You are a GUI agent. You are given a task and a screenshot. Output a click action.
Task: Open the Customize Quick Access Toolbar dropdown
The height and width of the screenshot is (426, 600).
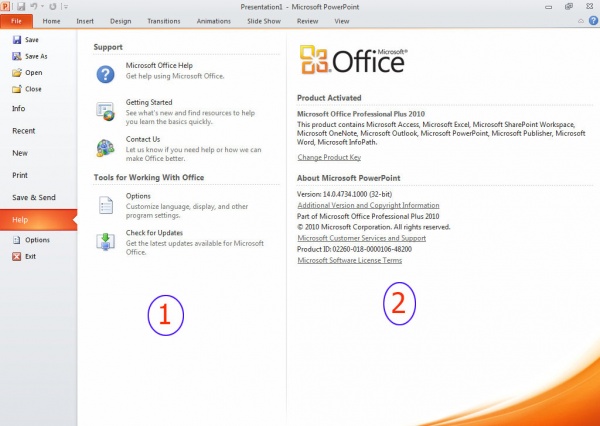coord(66,7)
